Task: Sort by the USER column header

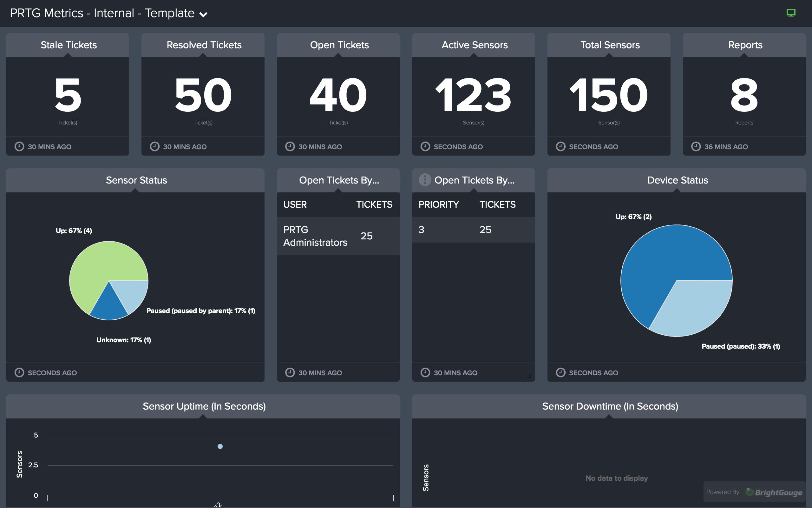Action: click(295, 204)
